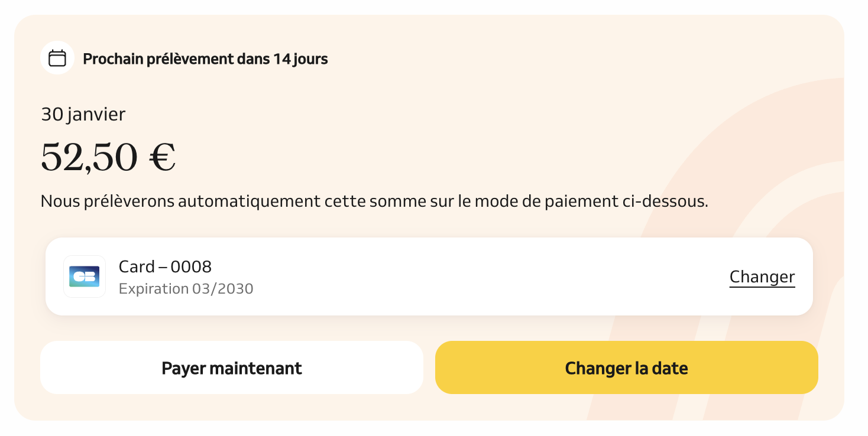Click the card digits "0008"
This screenshot has height=436, width=868.
click(191, 267)
